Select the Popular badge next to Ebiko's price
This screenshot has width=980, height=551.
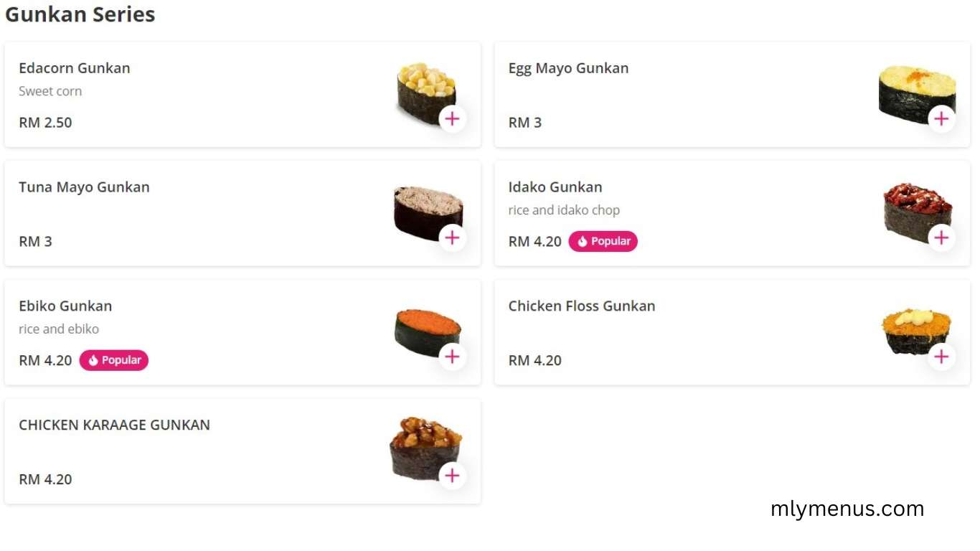(114, 360)
